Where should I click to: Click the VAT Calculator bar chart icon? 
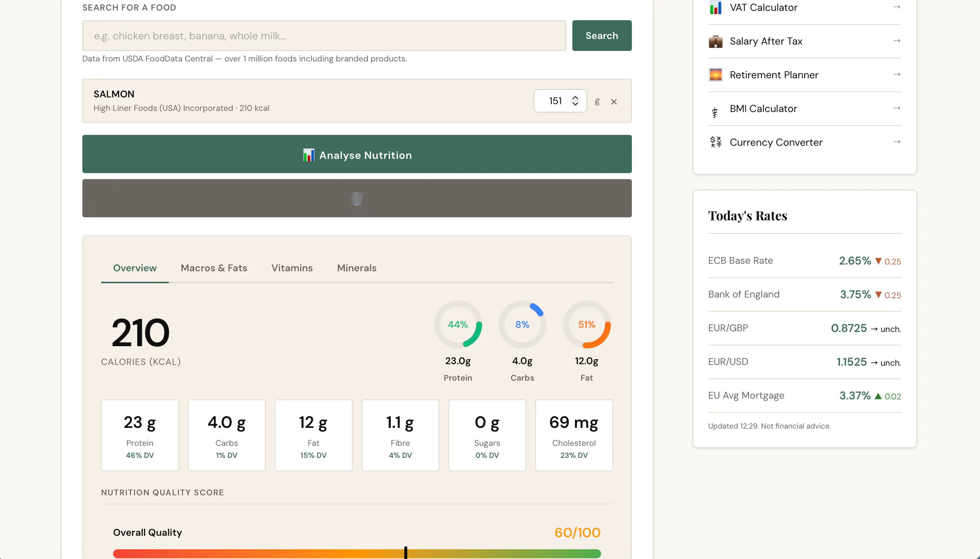coord(715,7)
